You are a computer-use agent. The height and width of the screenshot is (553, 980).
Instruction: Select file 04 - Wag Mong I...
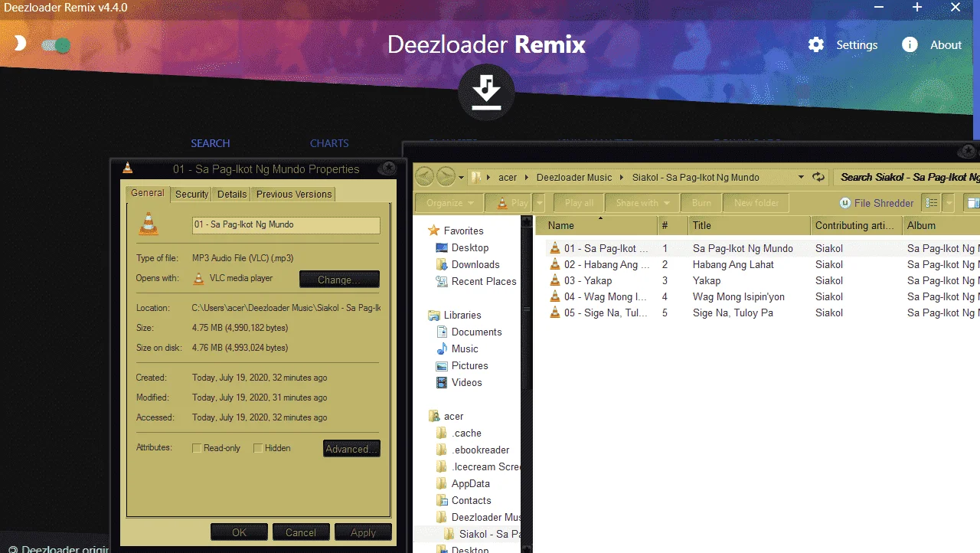(x=598, y=296)
